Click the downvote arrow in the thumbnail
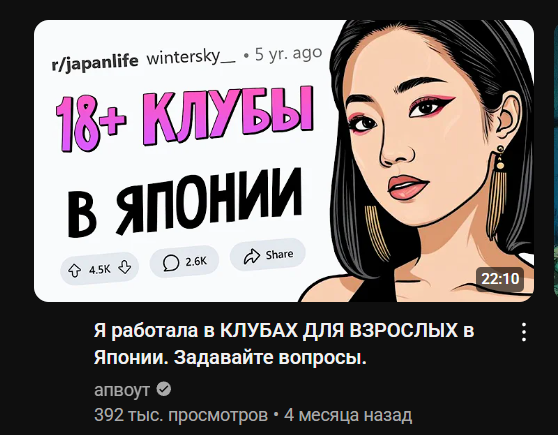 pyautogui.click(x=124, y=267)
